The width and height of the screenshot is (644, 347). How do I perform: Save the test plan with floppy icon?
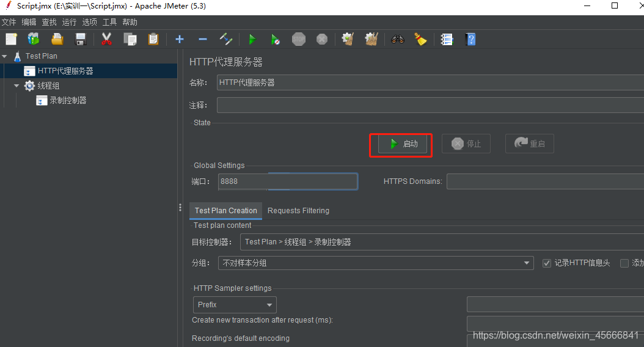[81, 40]
